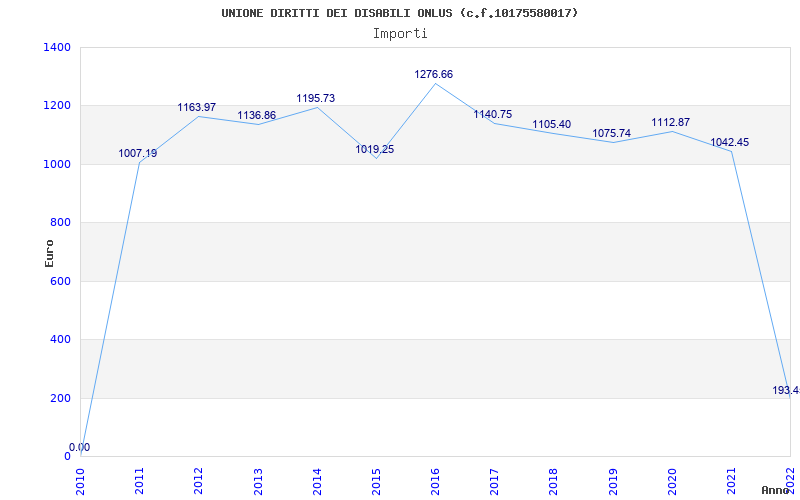Screen dimensions: 800x500
Task: Select the 1276.66 data label for 2016
Action: pyautogui.click(x=433, y=74)
